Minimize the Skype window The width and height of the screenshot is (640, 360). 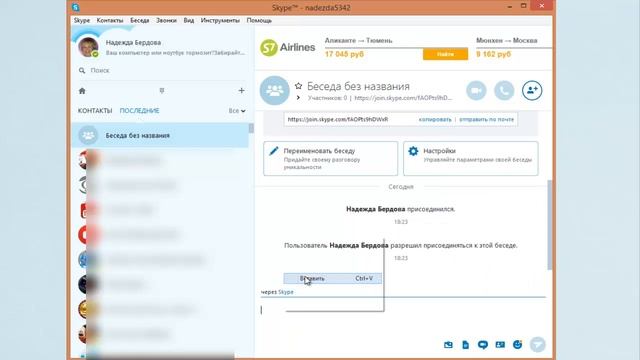pos(509,7)
